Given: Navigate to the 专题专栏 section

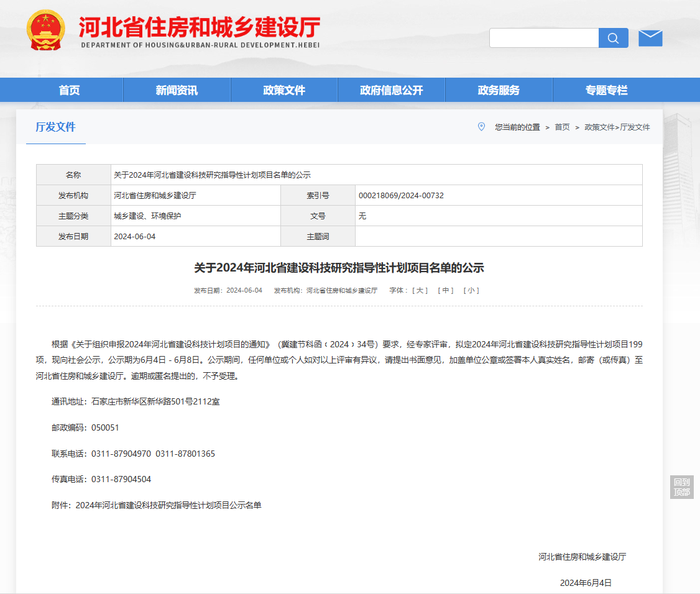Looking at the screenshot, I should coord(606,90).
